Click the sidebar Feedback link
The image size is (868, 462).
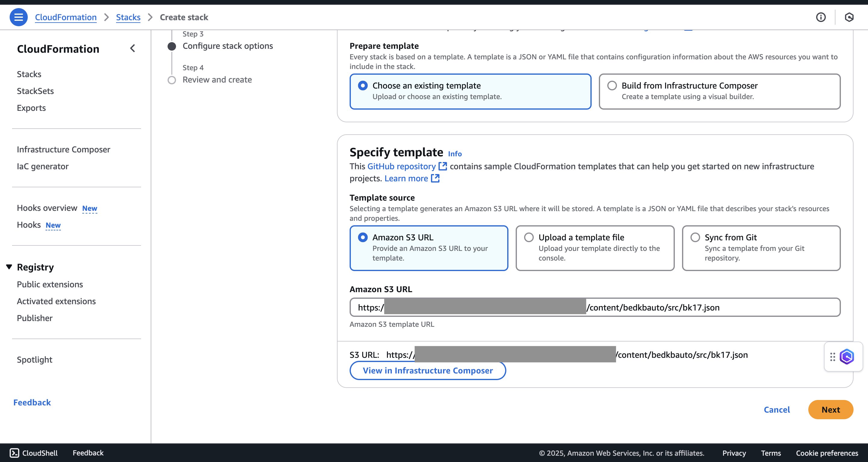pyautogui.click(x=32, y=402)
